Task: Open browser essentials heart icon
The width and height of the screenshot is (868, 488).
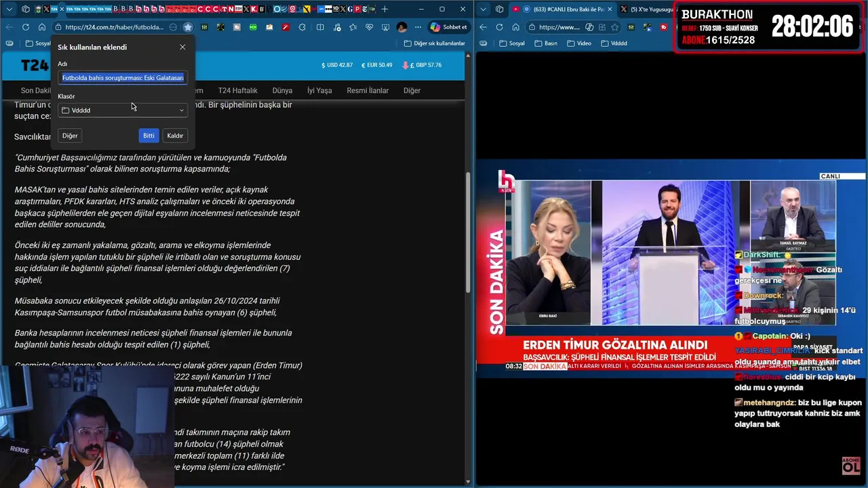Action: [x=368, y=27]
